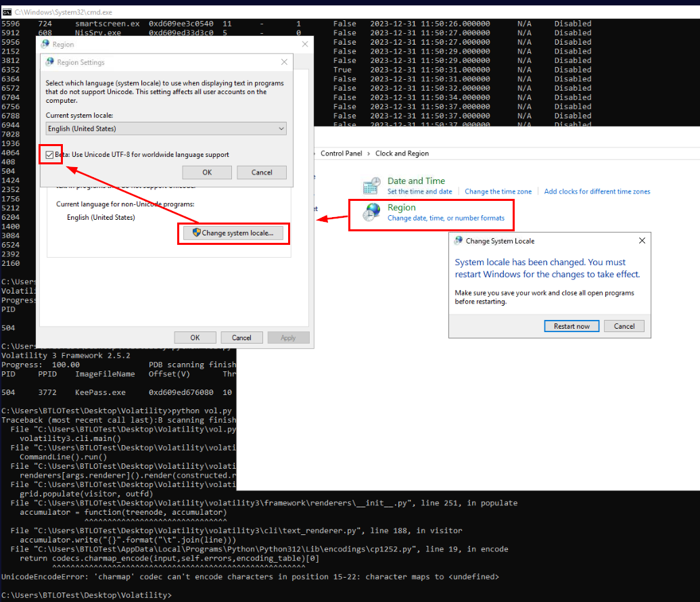Click the KeePass.exe process name
Viewport: 700px width, 602px height.
click(100, 392)
